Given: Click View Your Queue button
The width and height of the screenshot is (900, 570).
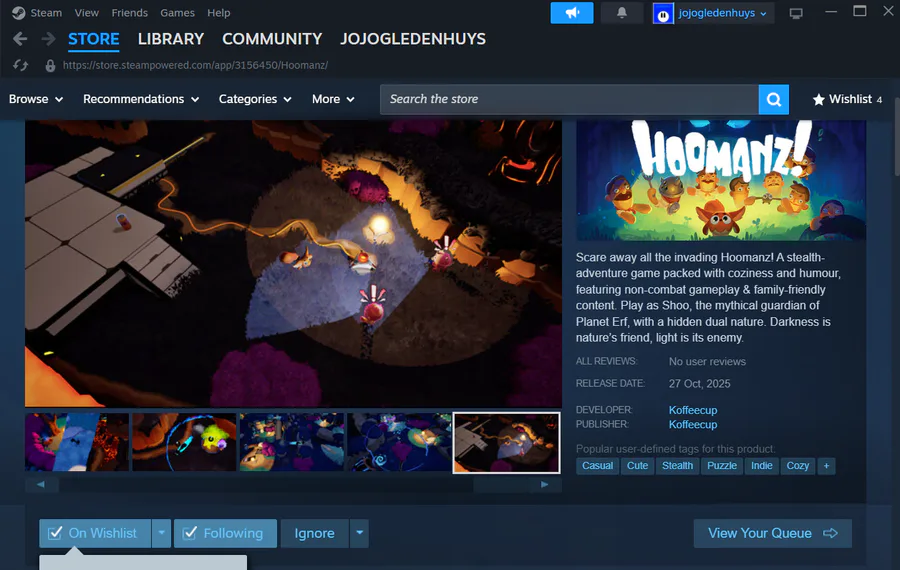Looking at the screenshot, I should (773, 533).
